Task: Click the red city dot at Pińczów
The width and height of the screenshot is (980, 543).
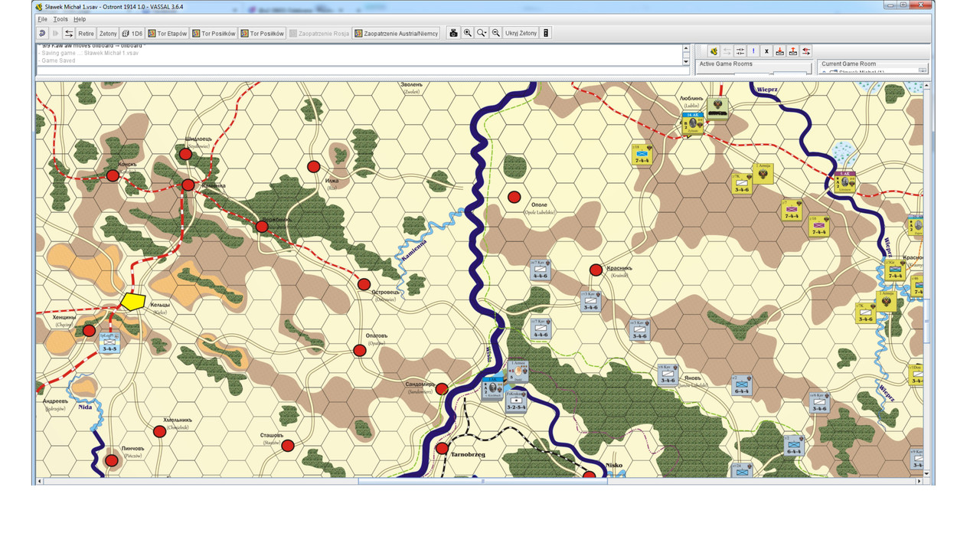Action: (x=112, y=460)
